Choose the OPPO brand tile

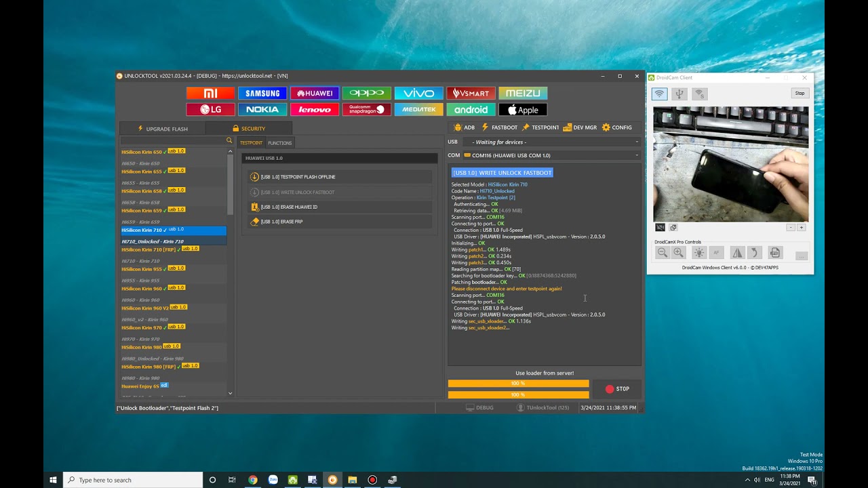[x=367, y=93]
